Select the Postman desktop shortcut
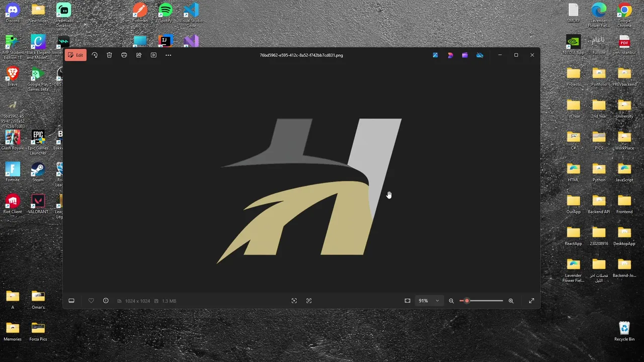Image resolution: width=644 pixels, height=362 pixels. click(x=140, y=13)
